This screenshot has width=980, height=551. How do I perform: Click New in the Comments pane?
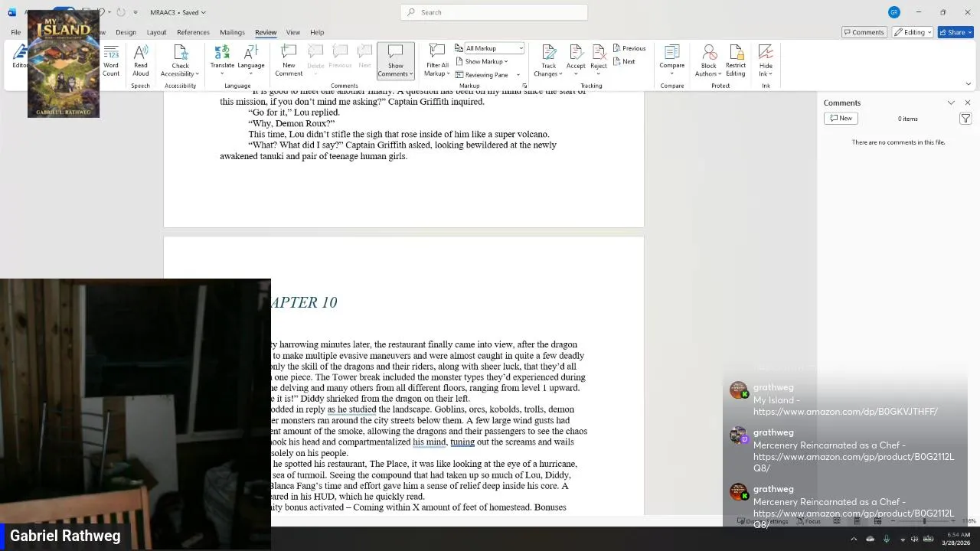coord(841,119)
